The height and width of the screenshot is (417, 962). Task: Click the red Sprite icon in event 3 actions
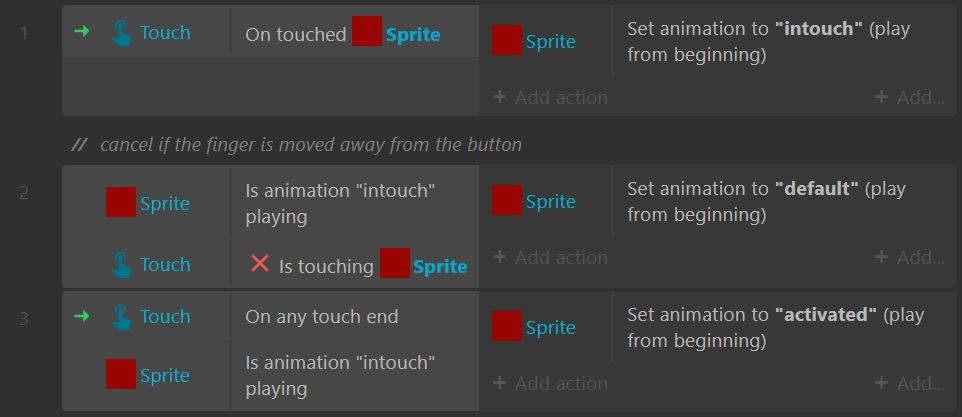[507, 326]
